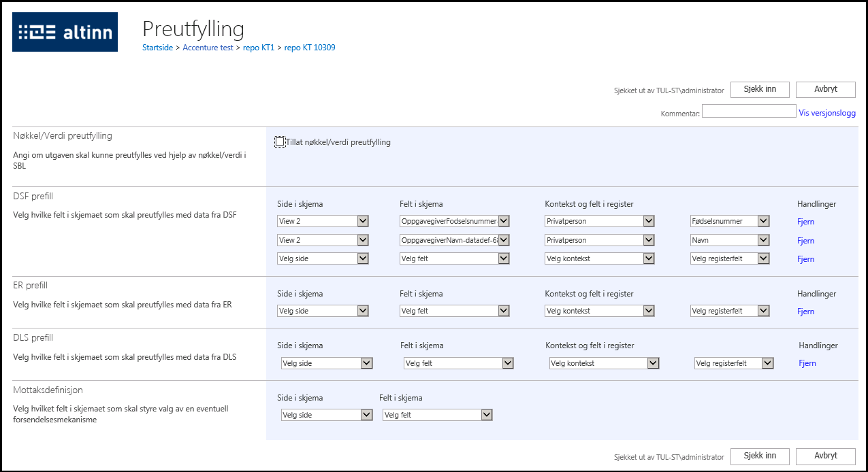Go to Accenture test breadcrumb
Image resolution: width=868 pixels, height=472 pixels.
208,48
